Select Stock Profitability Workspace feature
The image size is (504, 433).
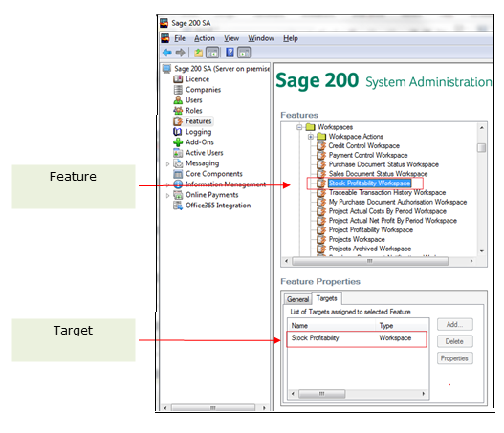click(370, 184)
